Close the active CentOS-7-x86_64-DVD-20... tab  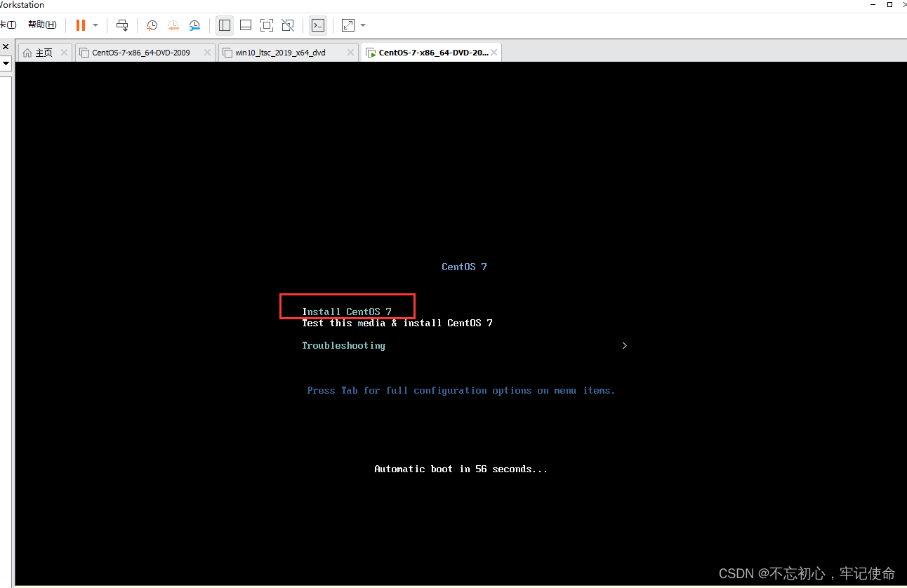click(495, 53)
